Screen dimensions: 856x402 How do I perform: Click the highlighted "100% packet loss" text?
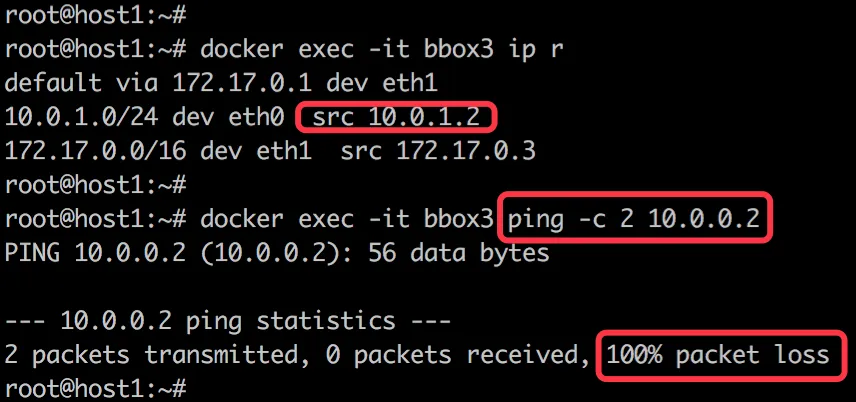(717, 354)
